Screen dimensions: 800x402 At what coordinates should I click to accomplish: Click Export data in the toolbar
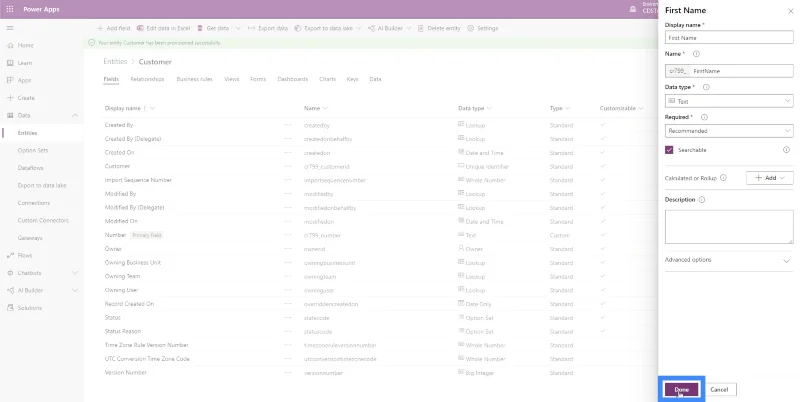tap(268, 28)
